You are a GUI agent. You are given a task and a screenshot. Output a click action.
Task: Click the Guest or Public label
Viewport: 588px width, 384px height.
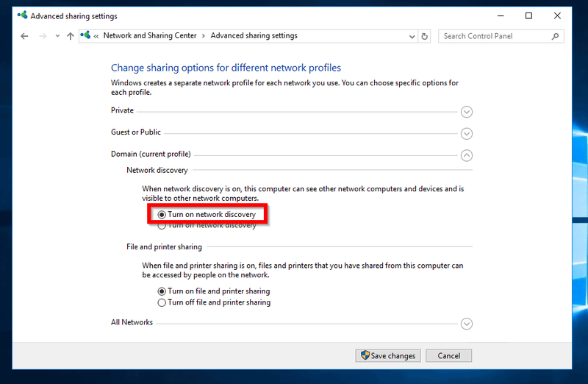pyautogui.click(x=136, y=132)
